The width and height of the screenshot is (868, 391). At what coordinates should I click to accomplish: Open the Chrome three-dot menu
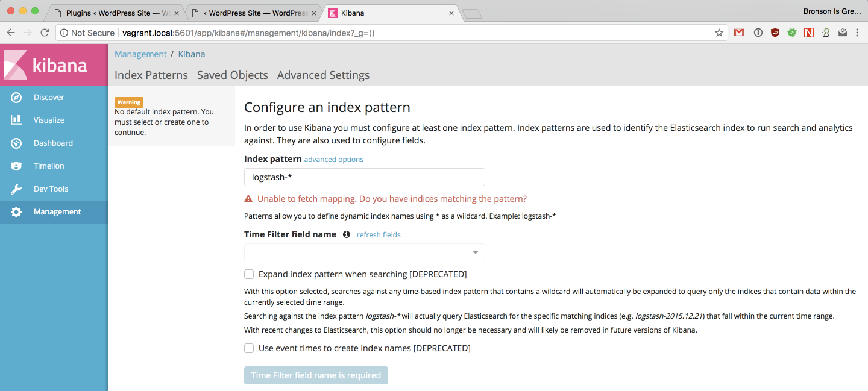(x=857, y=33)
